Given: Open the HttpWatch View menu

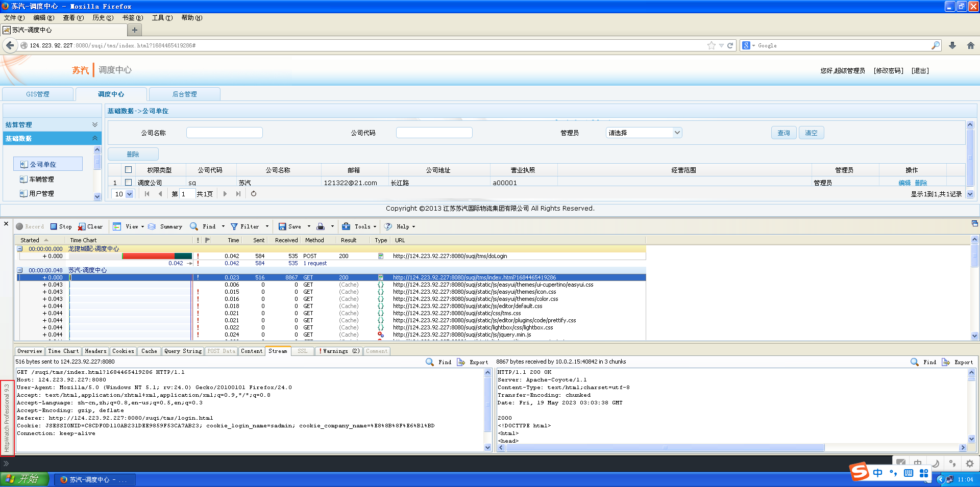Looking at the screenshot, I should (128, 226).
